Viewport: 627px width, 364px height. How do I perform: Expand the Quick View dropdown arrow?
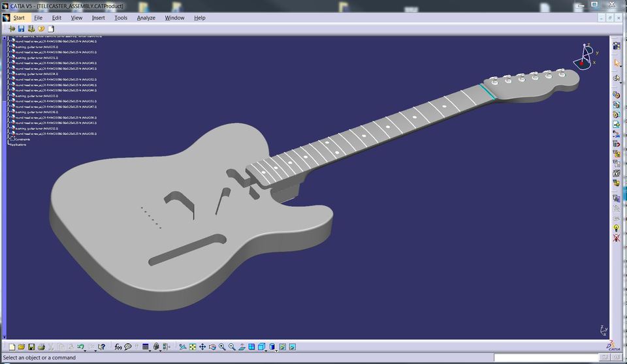click(266, 350)
